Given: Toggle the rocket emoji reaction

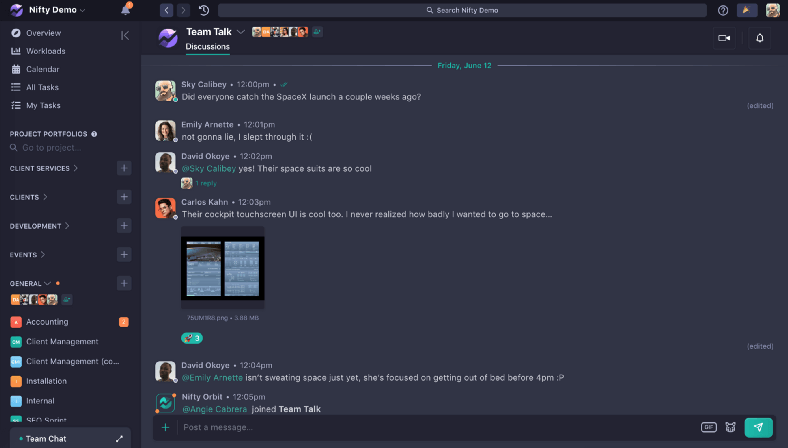Looking at the screenshot, I should click(x=192, y=338).
